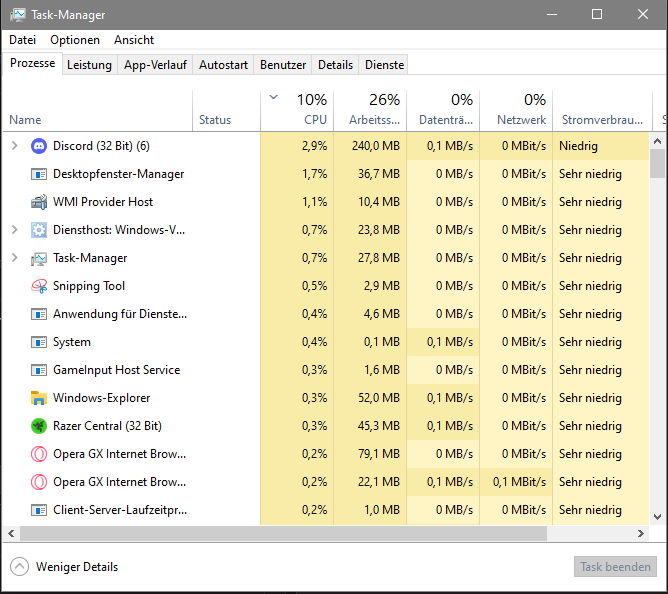Open the Datei menu

(x=23, y=40)
